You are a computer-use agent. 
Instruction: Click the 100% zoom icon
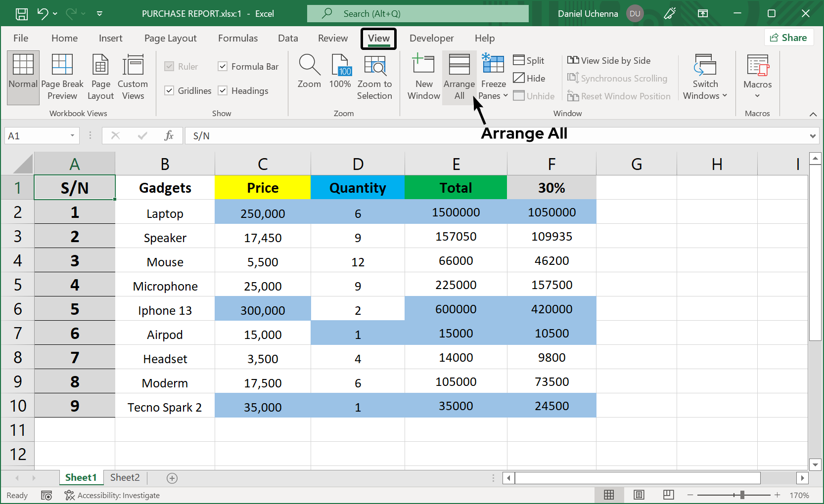(x=340, y=74)
